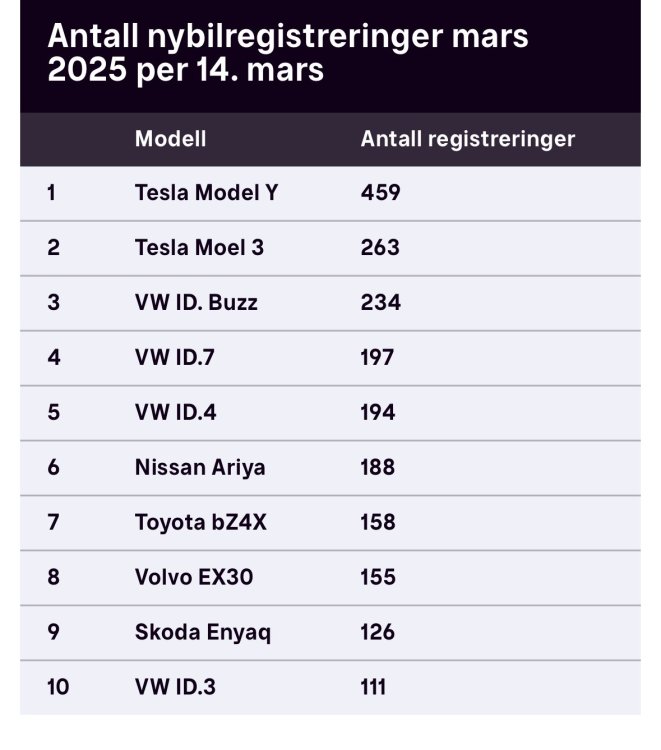Click the Modell column header
The image size is (661, 750).
170,139
